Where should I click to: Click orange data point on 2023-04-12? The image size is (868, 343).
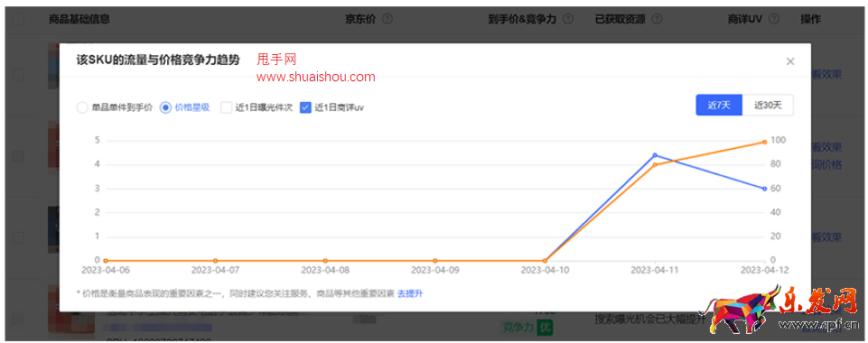(x=764, y=143)
